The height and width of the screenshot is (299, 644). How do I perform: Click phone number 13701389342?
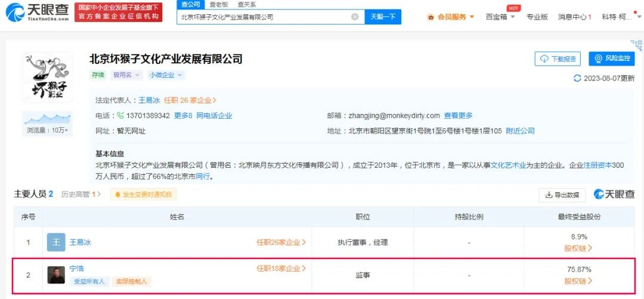pos(148,116)
